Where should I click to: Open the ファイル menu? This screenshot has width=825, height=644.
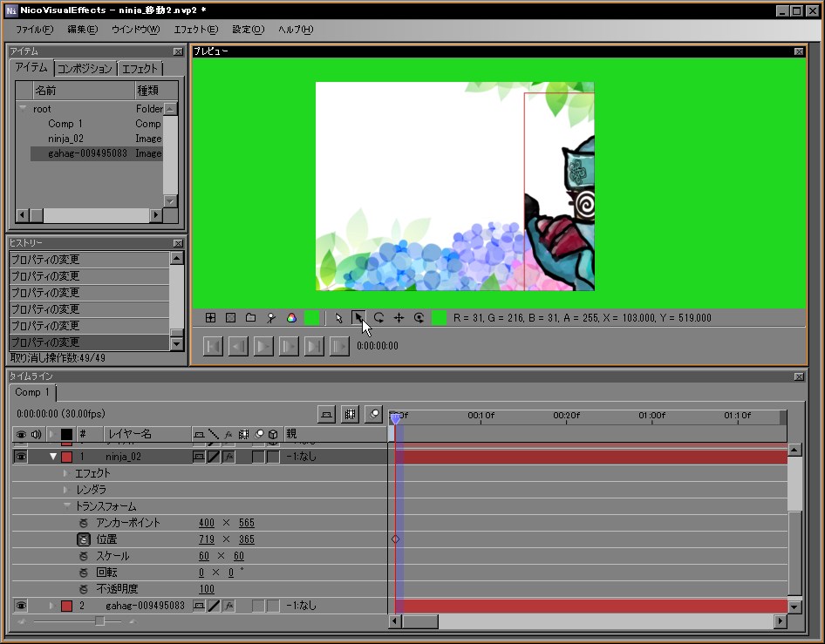34,30
